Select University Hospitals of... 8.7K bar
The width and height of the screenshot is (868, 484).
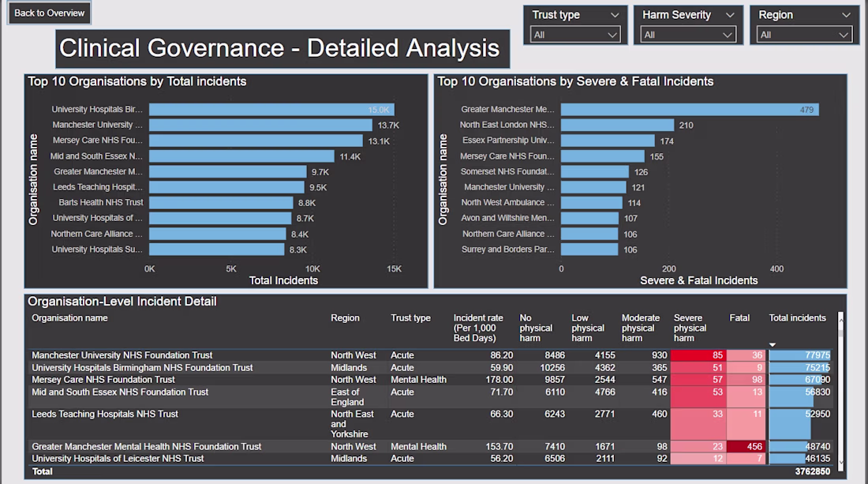pyautogui.click(x=220, y=218)
